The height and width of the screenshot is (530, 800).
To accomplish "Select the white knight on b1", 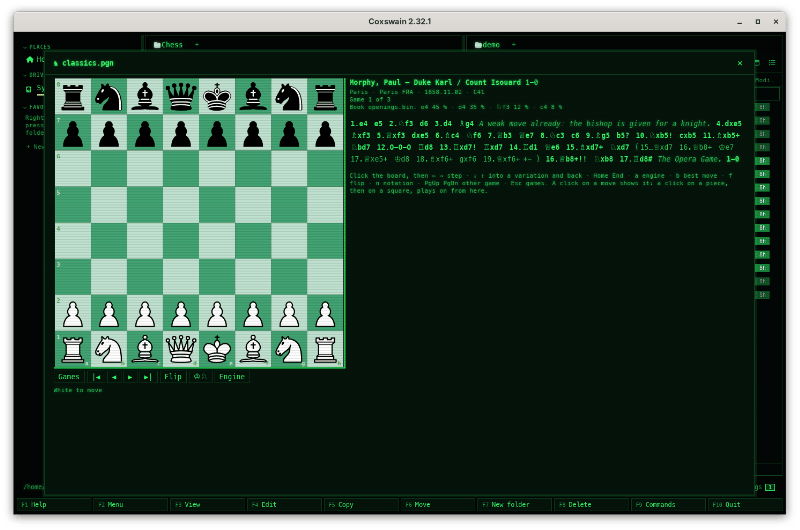I will [x=109, y=349].
